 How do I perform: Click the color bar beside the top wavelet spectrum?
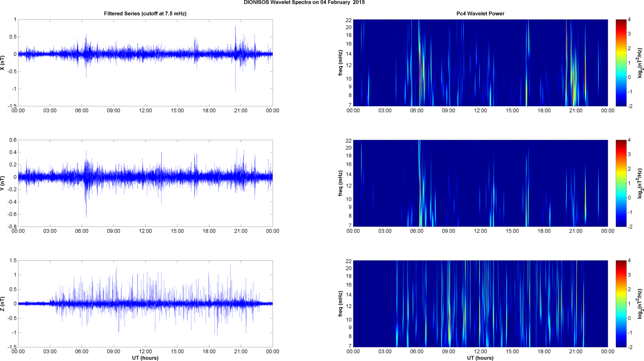(621, 63)
